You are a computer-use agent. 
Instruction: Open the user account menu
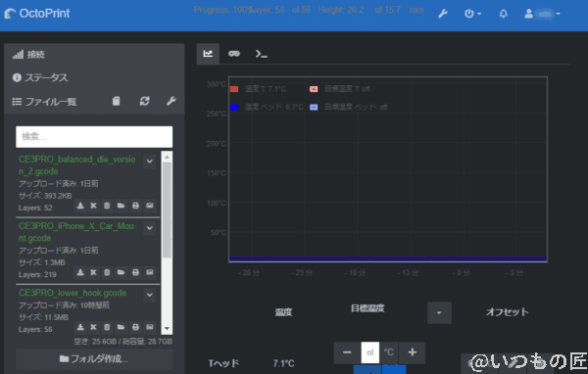click(542, 14)
